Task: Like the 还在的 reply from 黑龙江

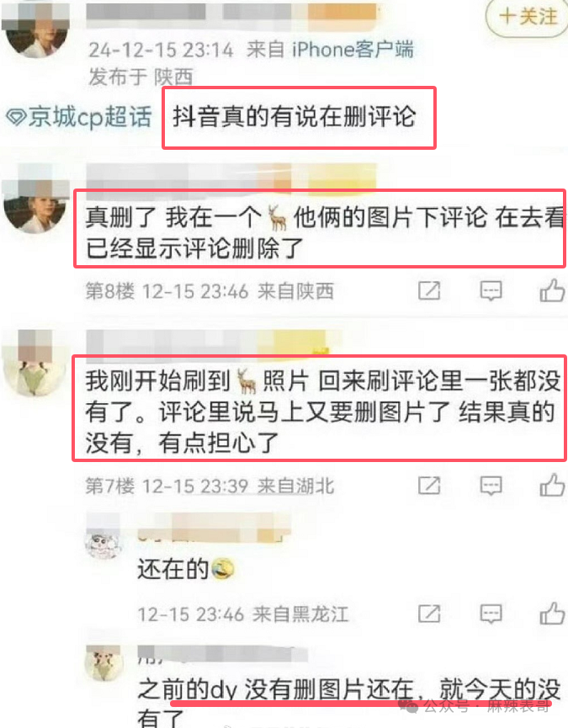Action: (552, 614)
